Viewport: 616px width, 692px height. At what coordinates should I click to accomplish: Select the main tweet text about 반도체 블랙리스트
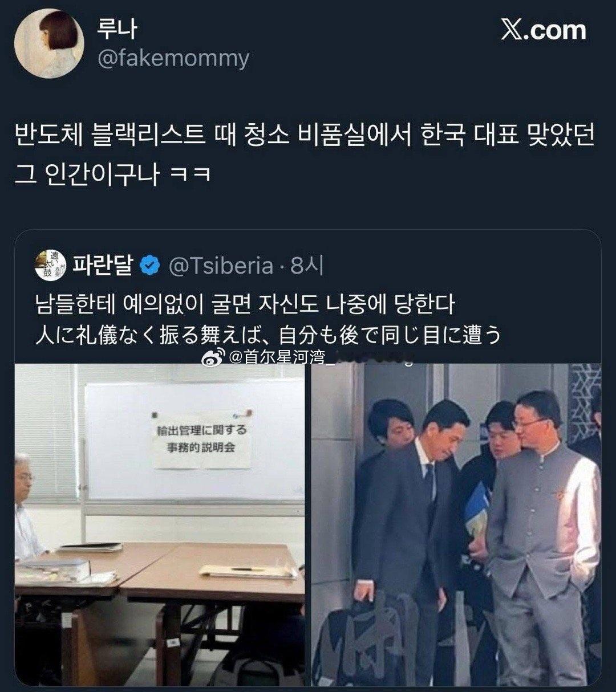pos(305,155)
